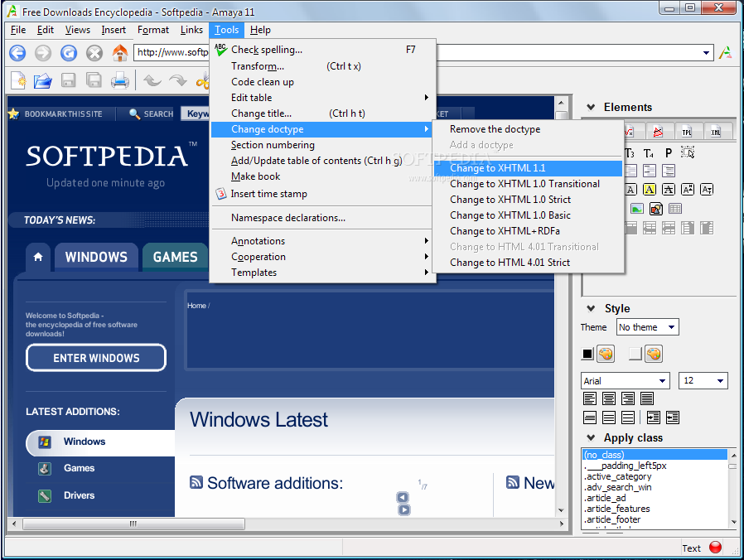Open the Format menu

pyautogui.click(x=152, y=30)
